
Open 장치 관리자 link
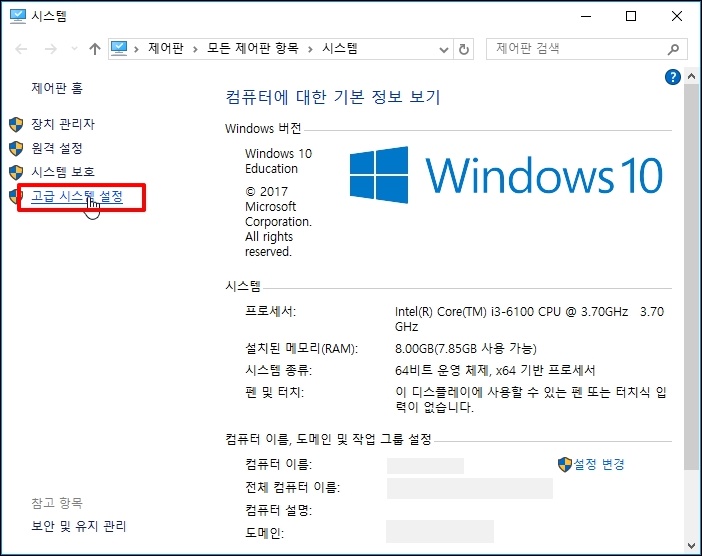tap(63, 124)
